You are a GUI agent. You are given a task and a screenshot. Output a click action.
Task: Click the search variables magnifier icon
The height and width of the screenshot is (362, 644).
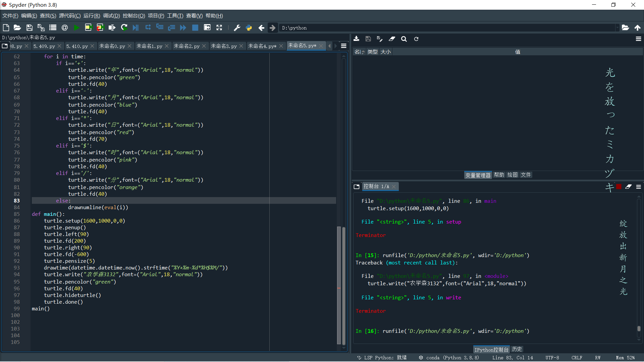click(x=404, y=39)
